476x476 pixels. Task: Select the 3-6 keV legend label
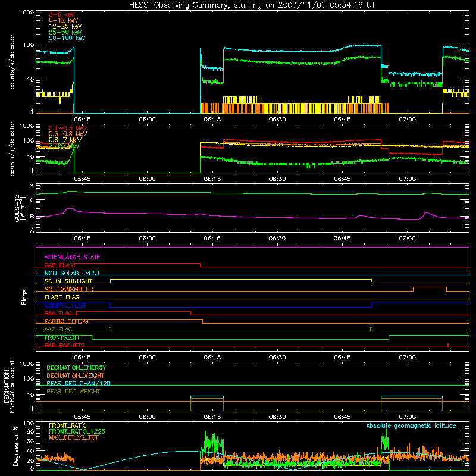(x=62, y=14)
